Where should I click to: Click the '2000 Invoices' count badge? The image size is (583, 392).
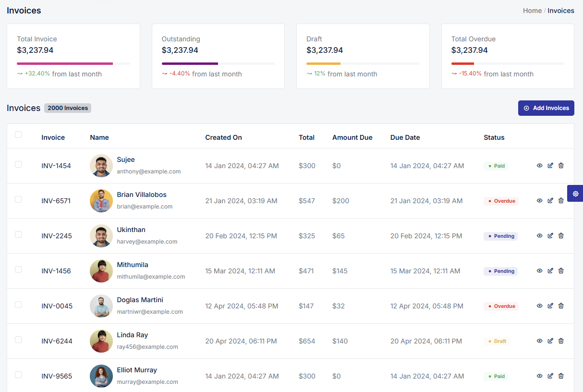(68, 108)
